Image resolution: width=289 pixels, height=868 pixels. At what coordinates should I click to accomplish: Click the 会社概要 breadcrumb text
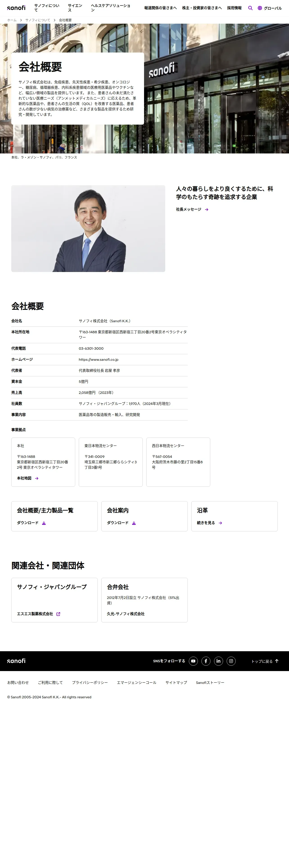[x=65, y=20]
